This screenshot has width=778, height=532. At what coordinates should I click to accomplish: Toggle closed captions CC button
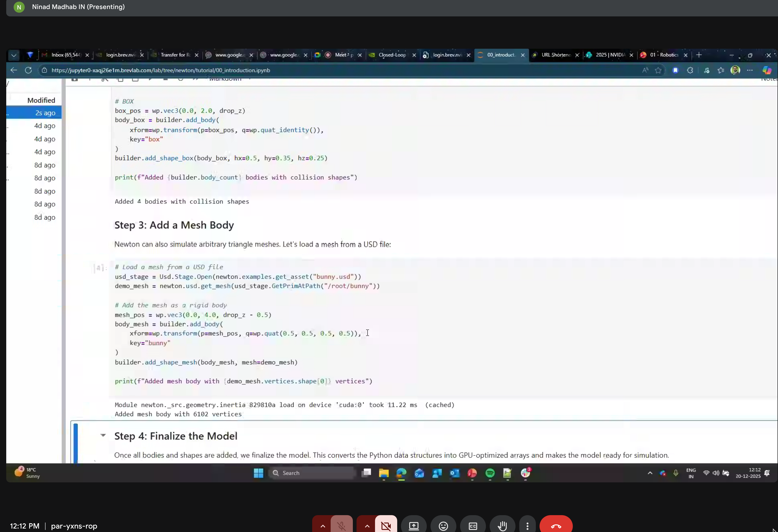pyautogui.click(x=473, y=526)
